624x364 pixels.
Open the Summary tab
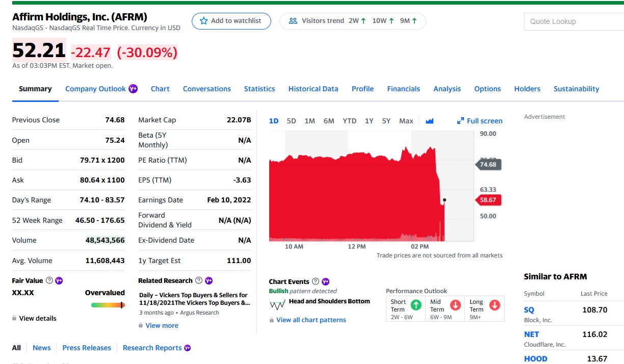point(35,89)
